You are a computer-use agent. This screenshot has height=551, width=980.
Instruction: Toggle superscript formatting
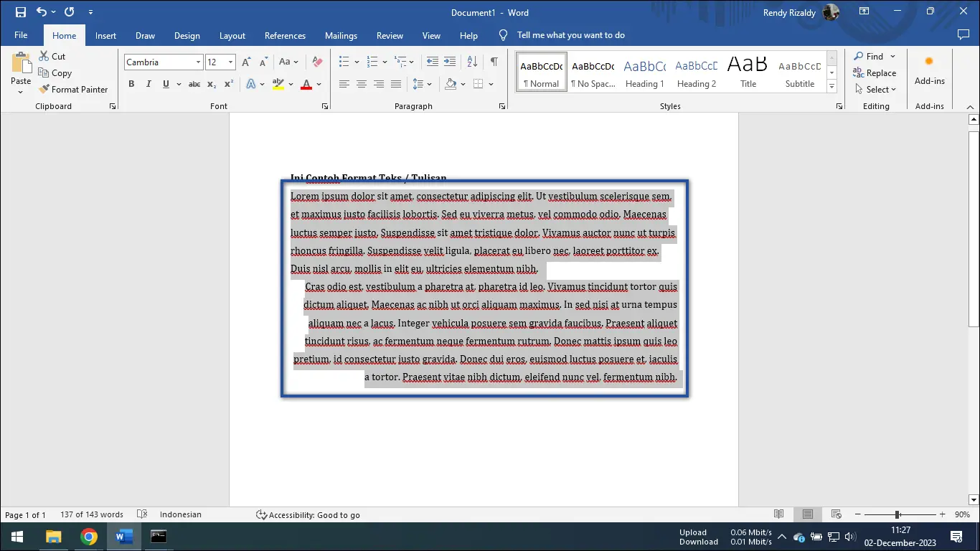[227, 83]
